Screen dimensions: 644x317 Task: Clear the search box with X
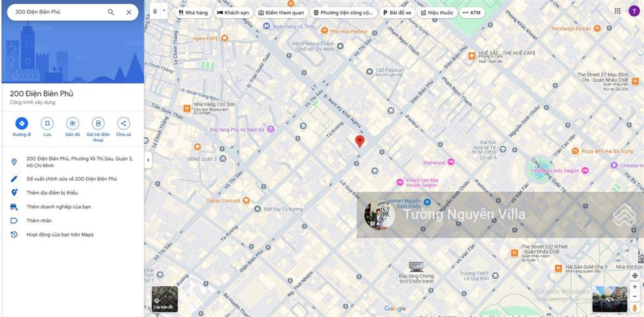(x=129, y=13)
